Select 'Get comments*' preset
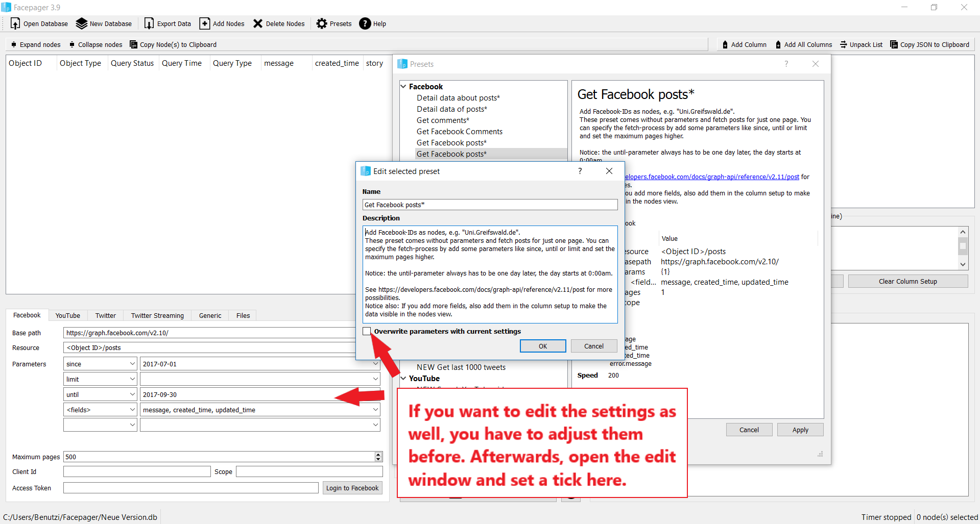This screenshot has width=980, height=524. click(x=443, y=120)
